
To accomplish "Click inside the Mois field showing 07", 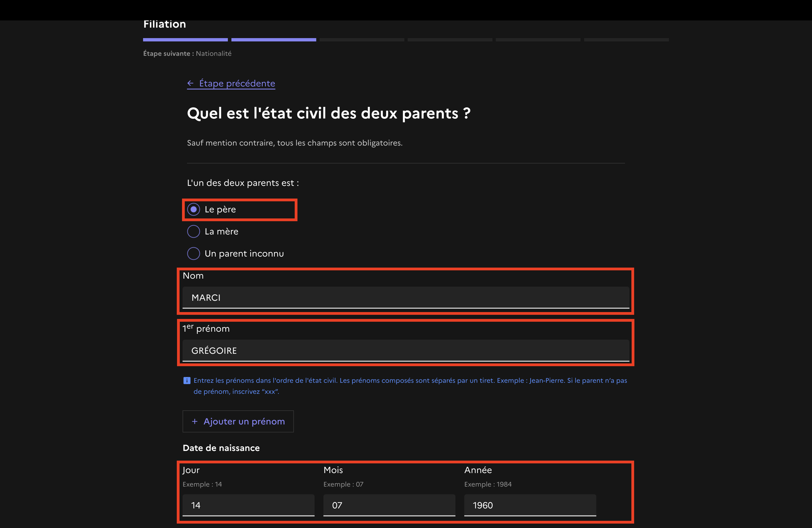I will pos(389,505).
